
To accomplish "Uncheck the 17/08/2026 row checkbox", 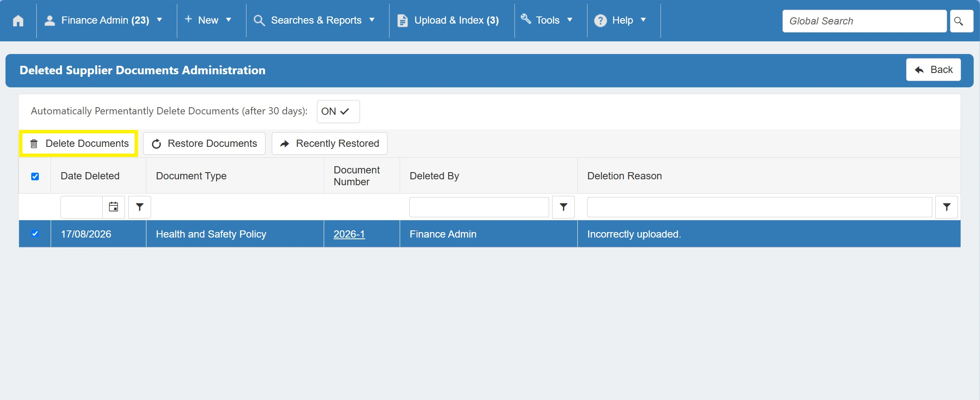I will point(35,234).
